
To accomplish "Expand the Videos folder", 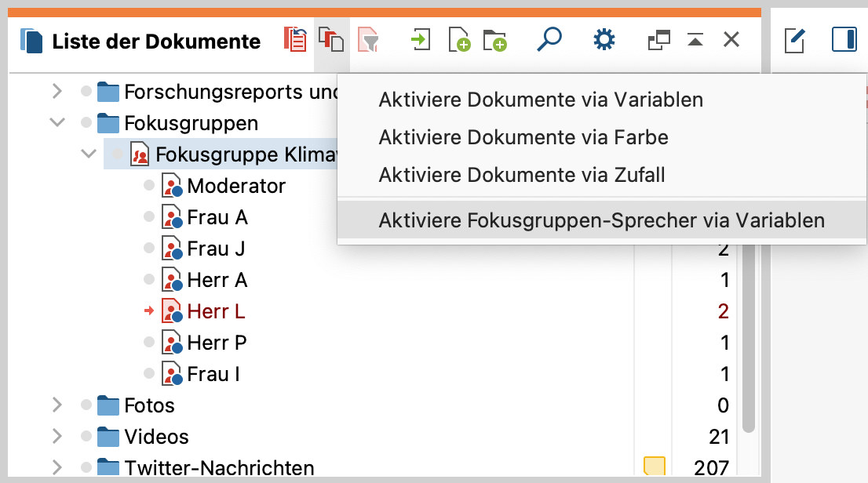I will click(x=57, y=437).
